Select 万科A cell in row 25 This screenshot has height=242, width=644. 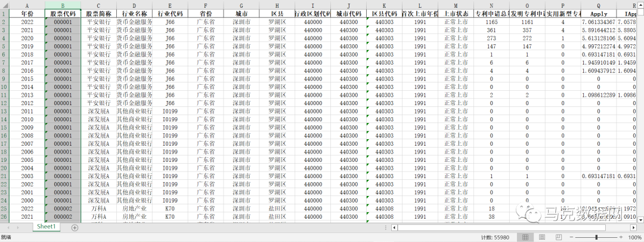(98, 209)
